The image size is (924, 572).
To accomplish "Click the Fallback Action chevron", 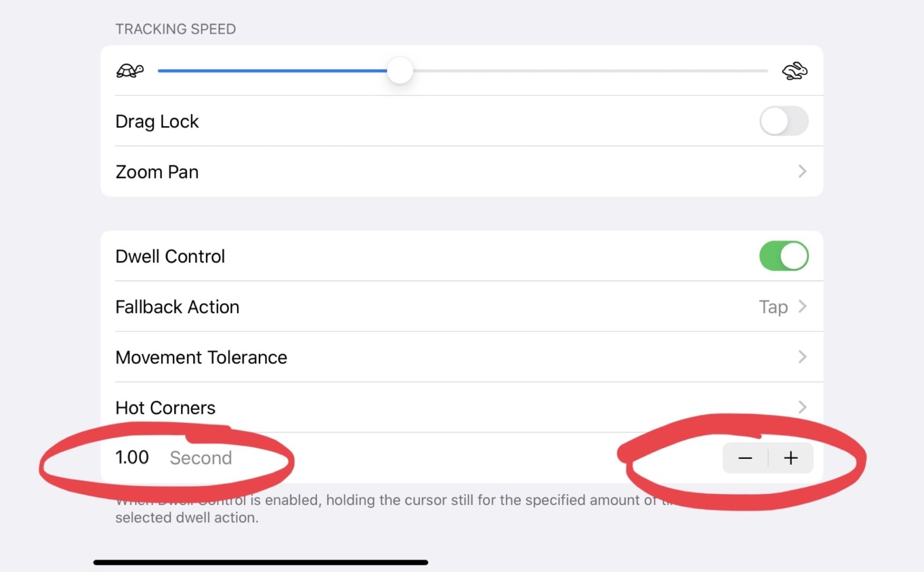I will (x=803, y=307).
